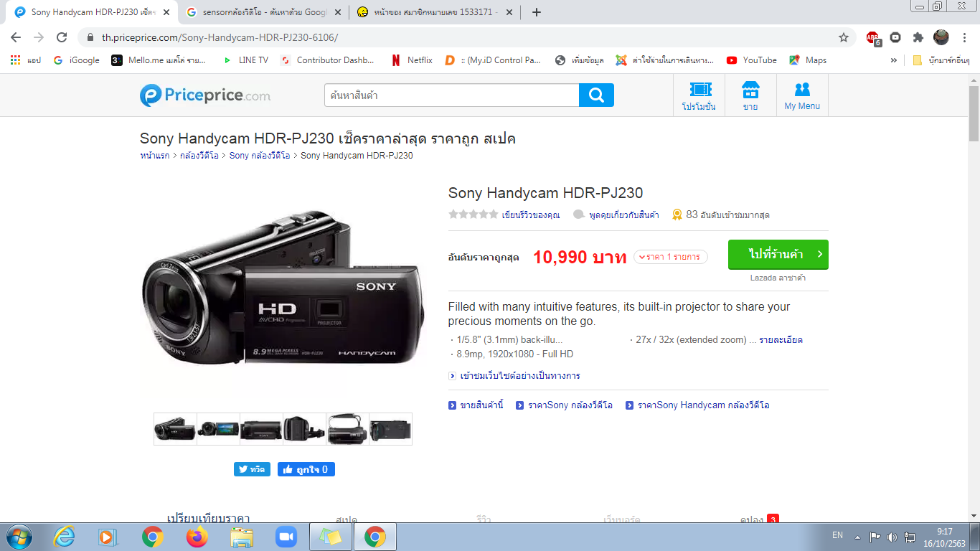The height and width of the screenshot is (551, 980).
Task: Open the เข้าชมเว็บไซต์อย่างเป็นทางการ official site link
Action: point(520,376)
